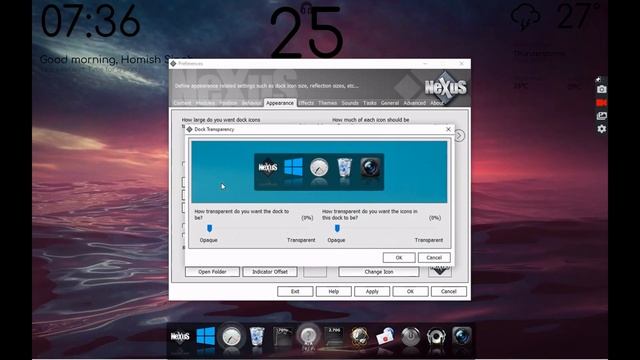Open the camera lens icon in the bottom dock
Viewport: 640px width, 360px height.
tap(461, 337)
